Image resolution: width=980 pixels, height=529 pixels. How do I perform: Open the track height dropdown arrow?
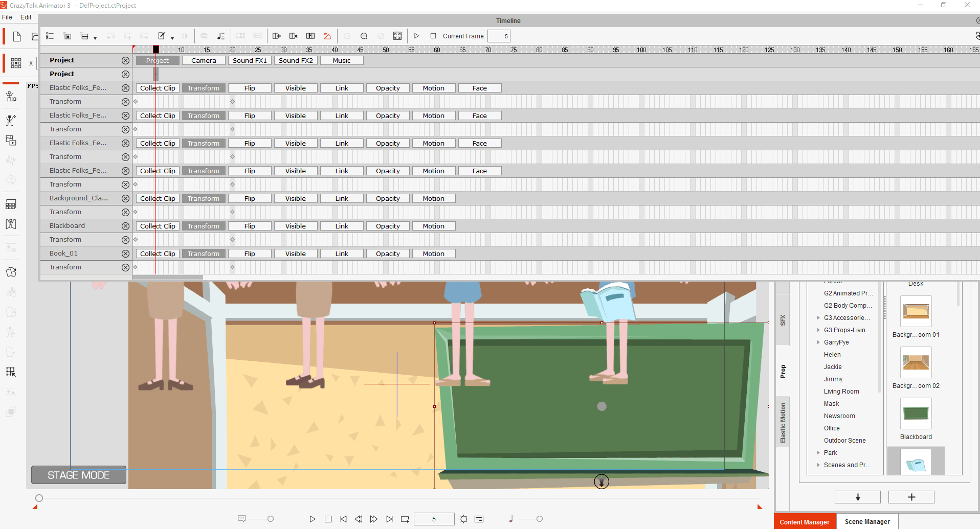tap(95, 38)
